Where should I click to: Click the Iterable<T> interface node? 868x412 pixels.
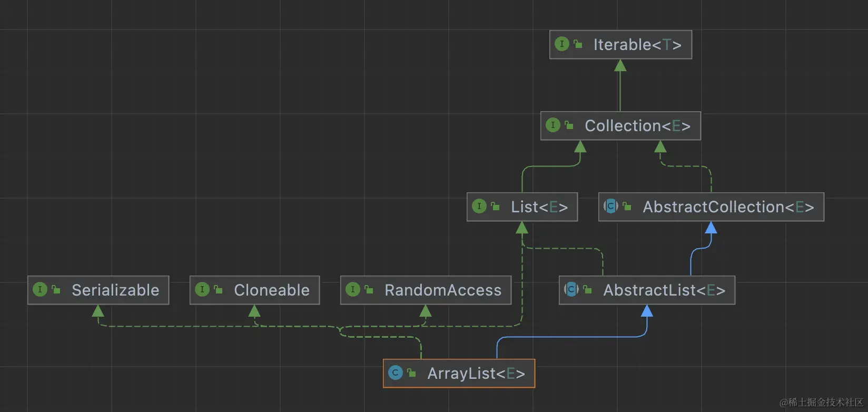pyautogui.click(x=620, y=45)
